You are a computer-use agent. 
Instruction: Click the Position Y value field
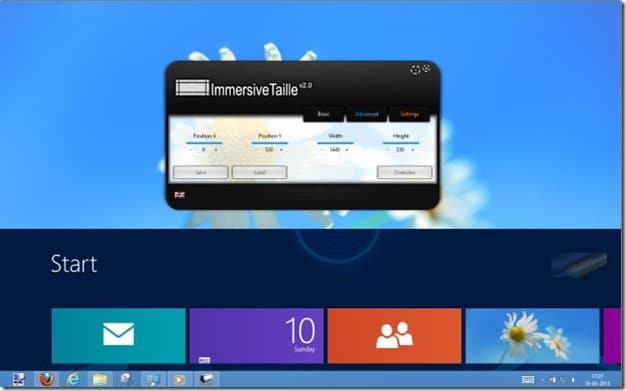269,150
